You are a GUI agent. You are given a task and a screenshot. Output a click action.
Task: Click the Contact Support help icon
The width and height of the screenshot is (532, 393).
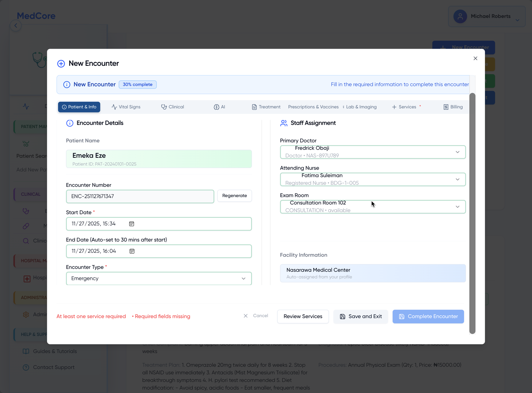click(26, 367)
